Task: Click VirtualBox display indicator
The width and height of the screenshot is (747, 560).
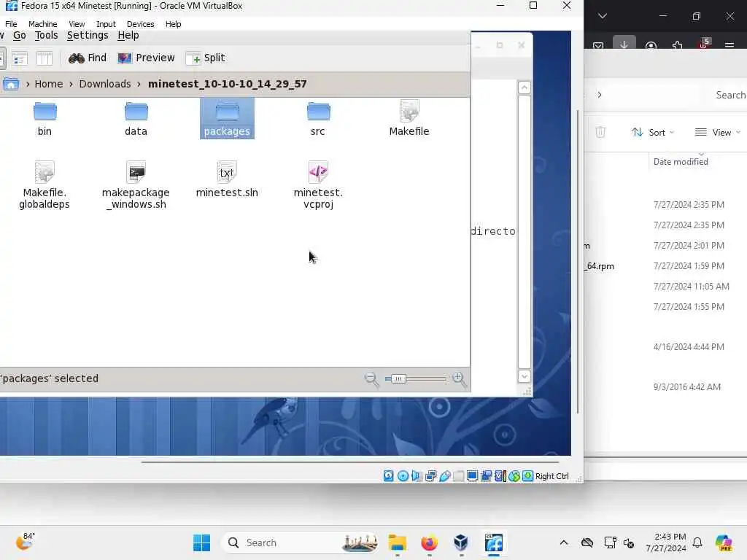Action: (x=473, y=475)
